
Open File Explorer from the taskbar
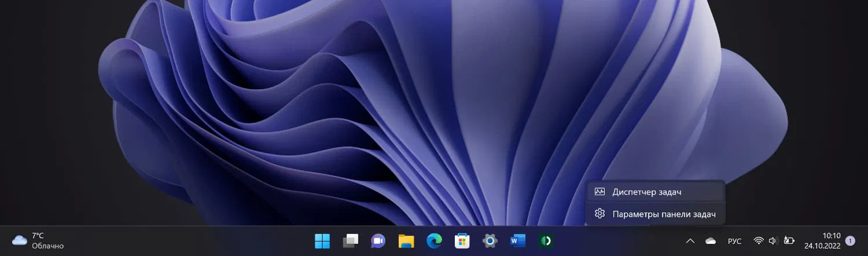pos(406,241)
